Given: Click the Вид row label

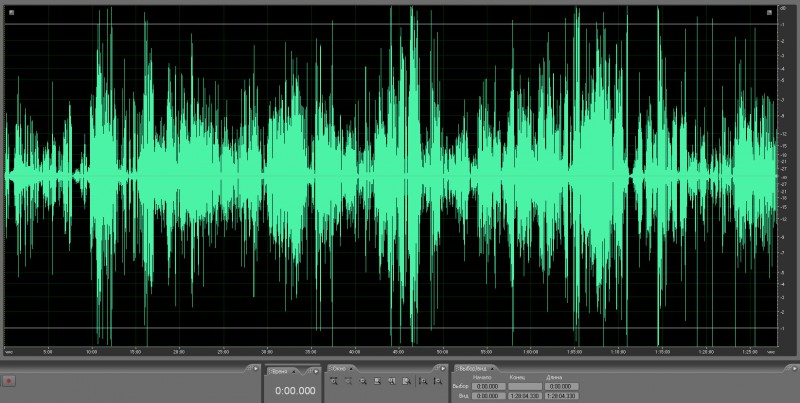Looking at the screenshot, I should tap(464, 396).
